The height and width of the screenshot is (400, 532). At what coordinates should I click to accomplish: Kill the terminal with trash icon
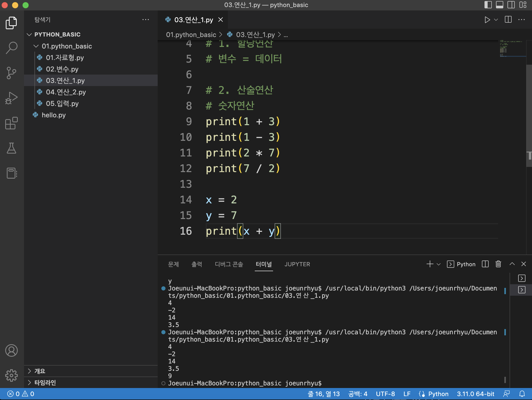(x=498, y=264)
